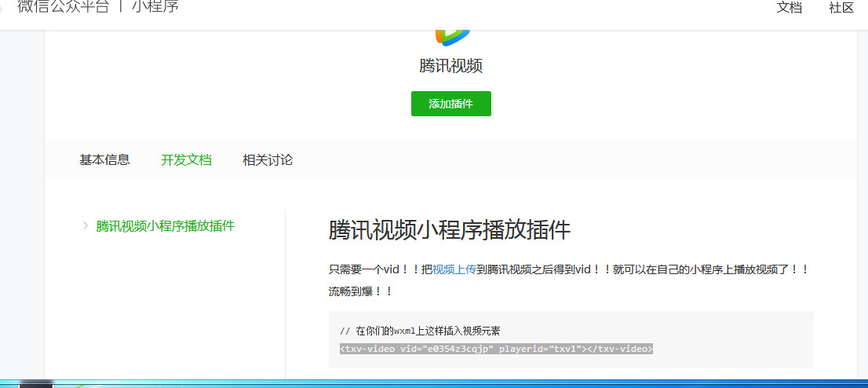This screenshot has width=868, height=388.
Task: Select the 开发文档 tab
Action: (x=186, y=160)
